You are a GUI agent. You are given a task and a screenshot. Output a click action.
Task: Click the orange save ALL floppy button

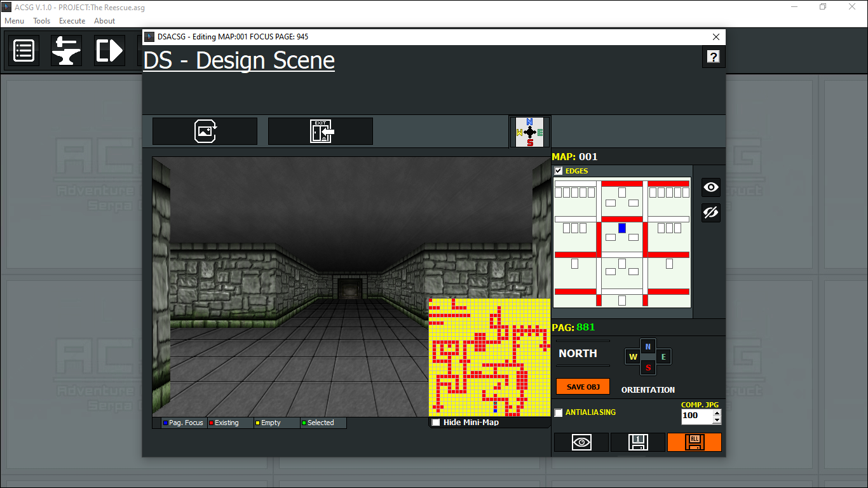coord(695,442)
